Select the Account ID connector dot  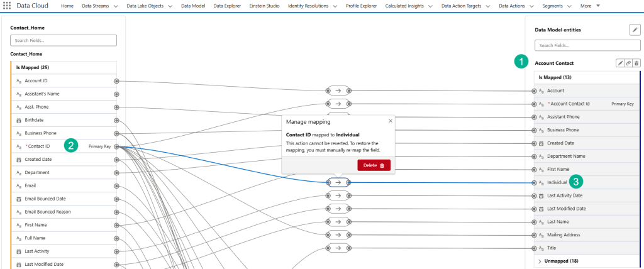[x=116, y=81]
